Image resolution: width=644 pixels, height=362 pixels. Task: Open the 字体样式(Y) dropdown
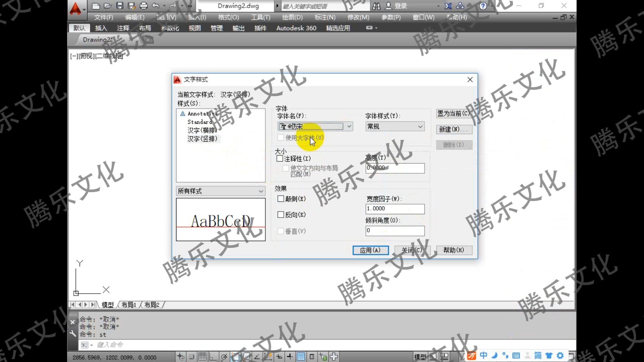421,126
